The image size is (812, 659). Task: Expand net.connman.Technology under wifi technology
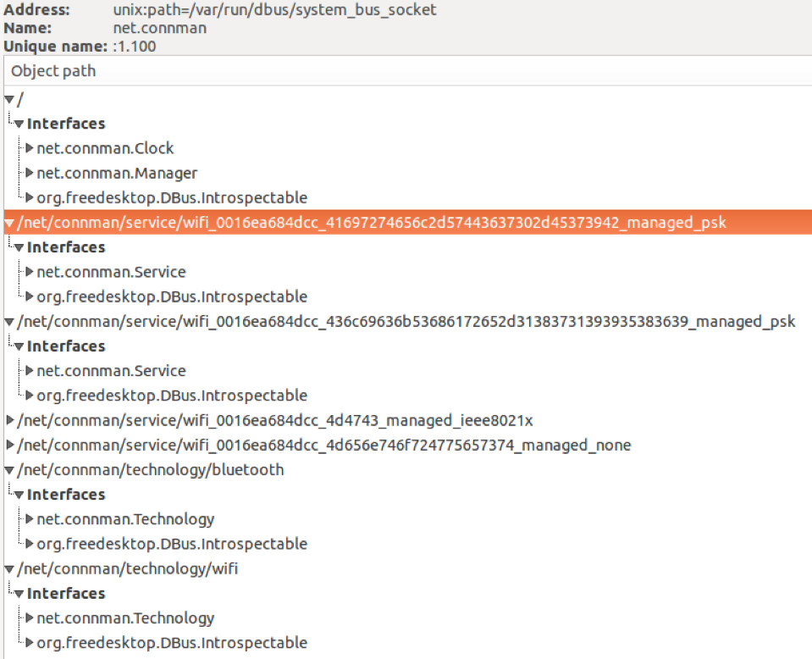point(31,618)
